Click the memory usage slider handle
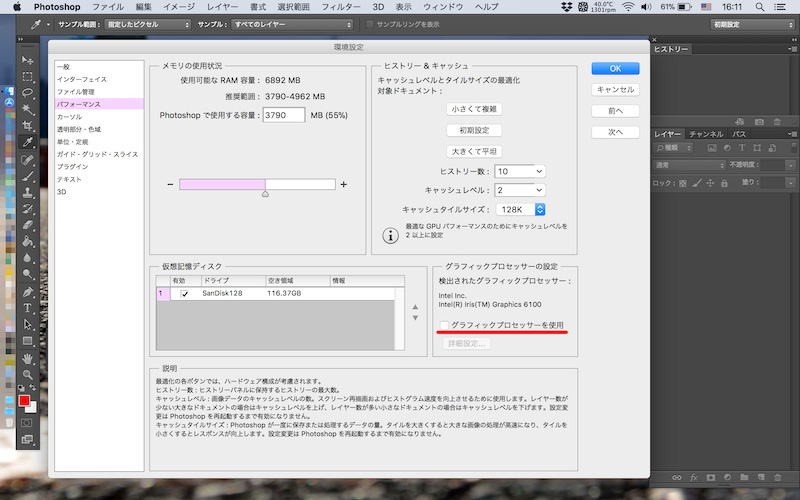Screen dimensions: 800x500 (x=265, y=194)
